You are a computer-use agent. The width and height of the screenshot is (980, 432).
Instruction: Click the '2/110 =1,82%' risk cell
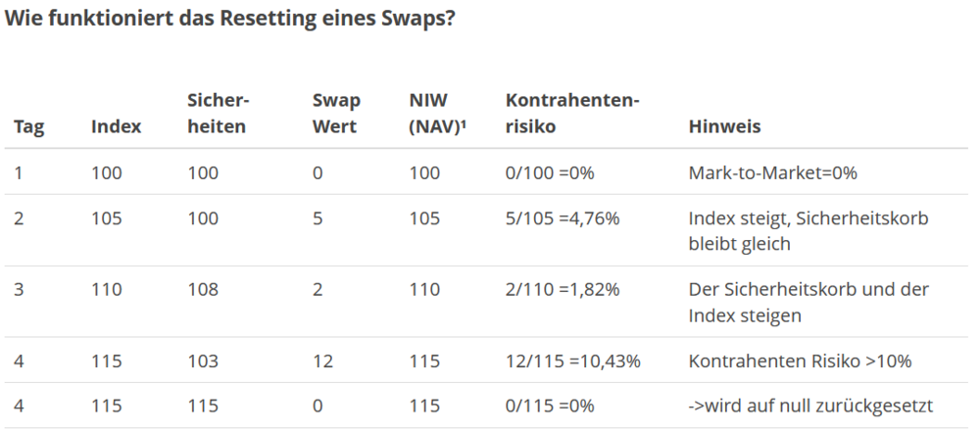[x=563, y=290]
